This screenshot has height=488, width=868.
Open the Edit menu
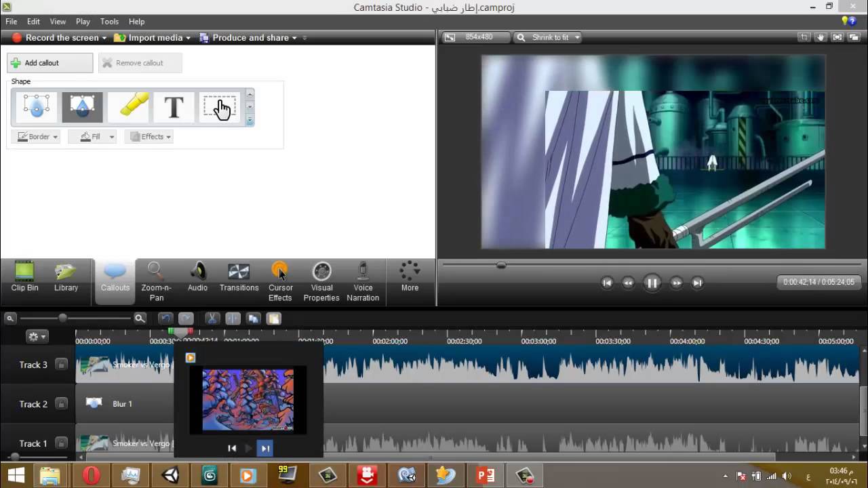(x=33, y=22)
